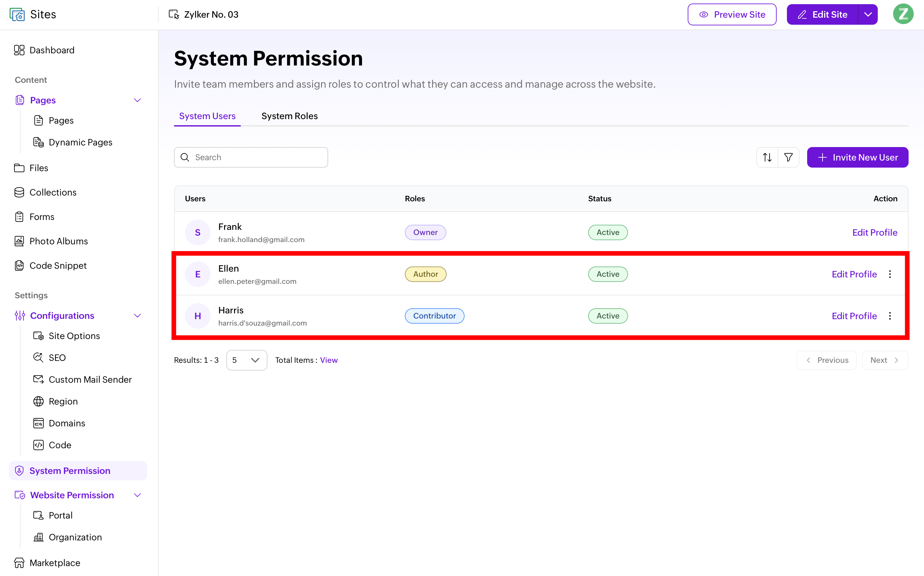Click Edit Profile for Ellen

click(x=854, y=274)
